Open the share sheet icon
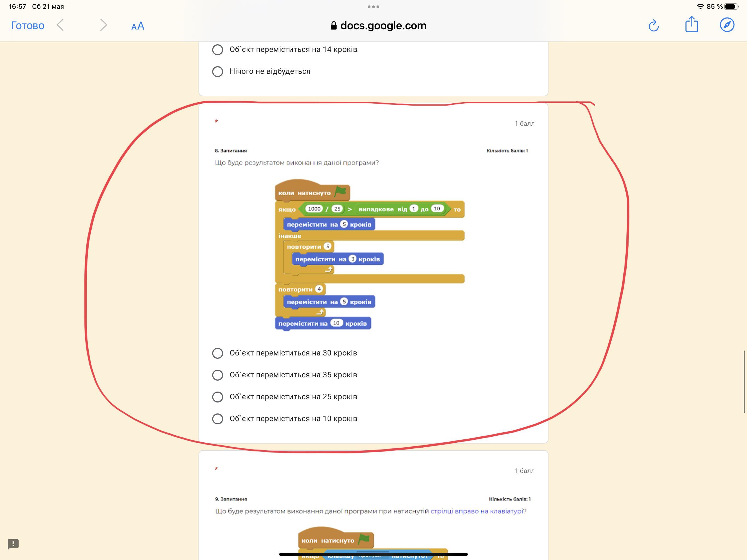747x560 pixels. point(691,25)
